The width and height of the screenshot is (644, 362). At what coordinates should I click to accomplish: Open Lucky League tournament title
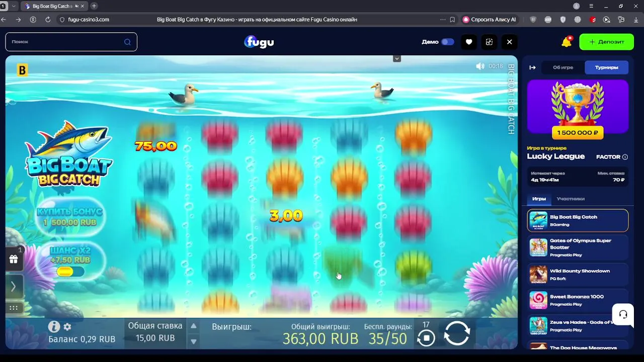click(555, 156)
